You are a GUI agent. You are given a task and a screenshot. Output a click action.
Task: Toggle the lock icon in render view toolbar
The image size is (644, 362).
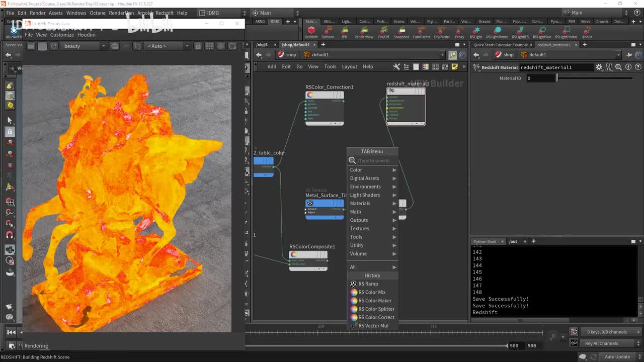point(198,46)
